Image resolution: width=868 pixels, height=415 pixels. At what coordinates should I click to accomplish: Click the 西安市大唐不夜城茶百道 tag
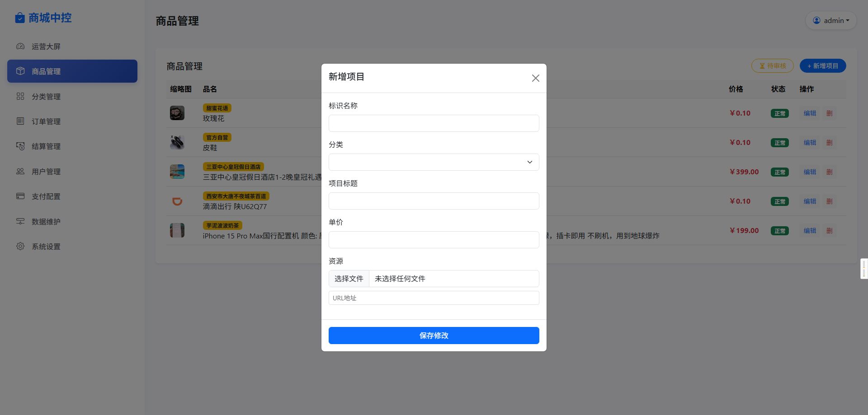pyautogui.click(x=236, y=196)
